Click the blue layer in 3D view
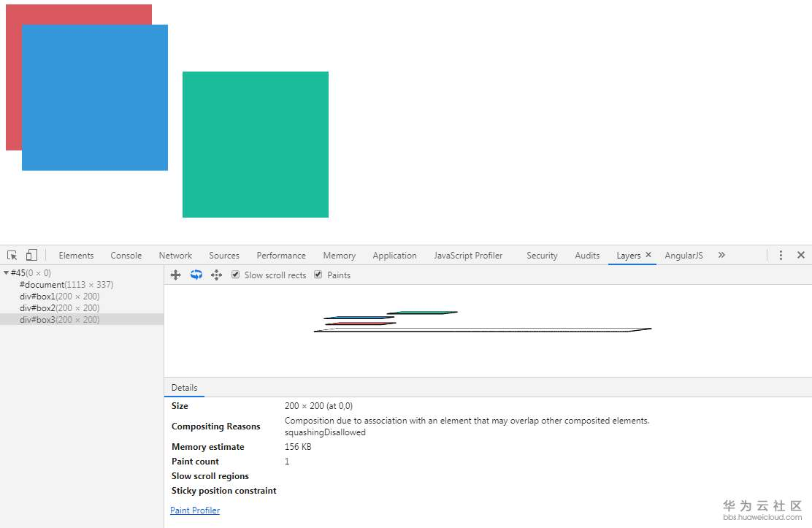 pyautogui.click(x=359, y=317)
